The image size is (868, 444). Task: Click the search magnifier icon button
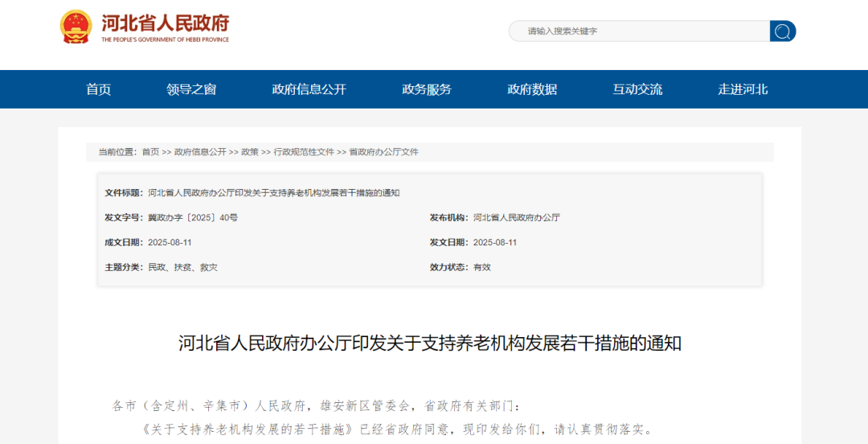point(783,31)
